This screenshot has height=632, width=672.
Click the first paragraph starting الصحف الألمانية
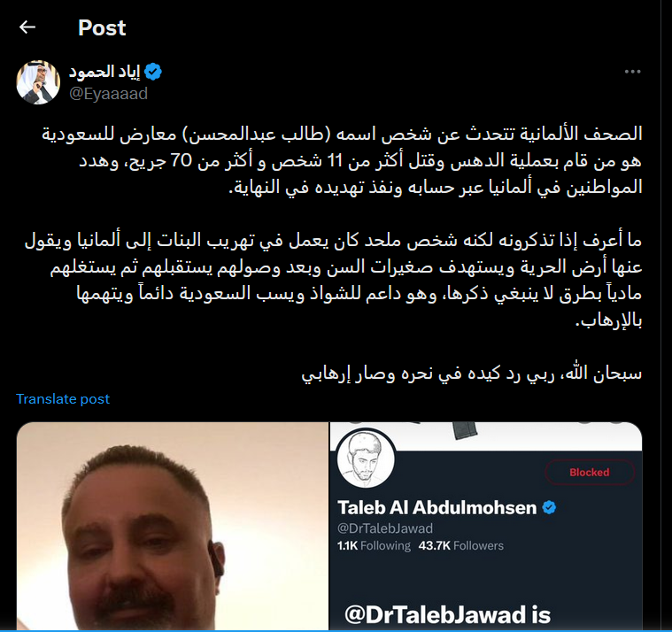342,161
